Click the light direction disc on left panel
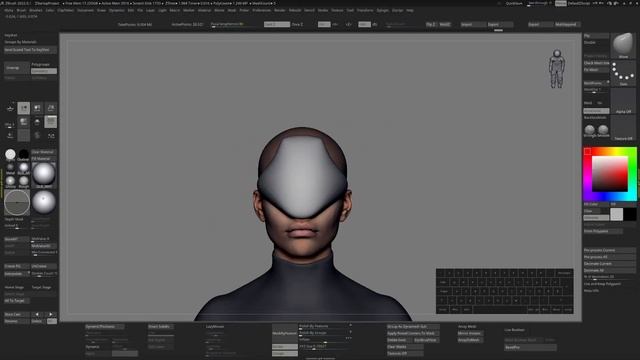 17,202
